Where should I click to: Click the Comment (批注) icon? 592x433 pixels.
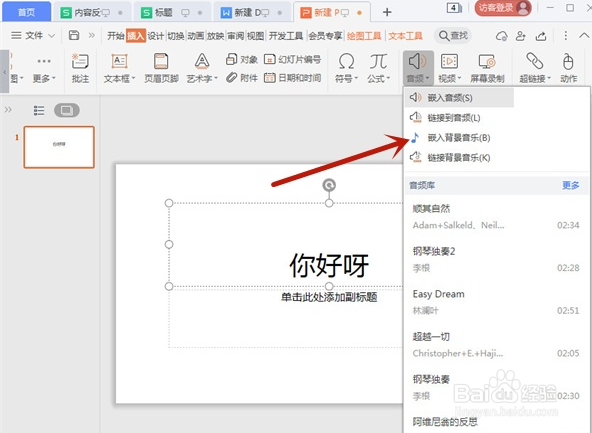80,62
